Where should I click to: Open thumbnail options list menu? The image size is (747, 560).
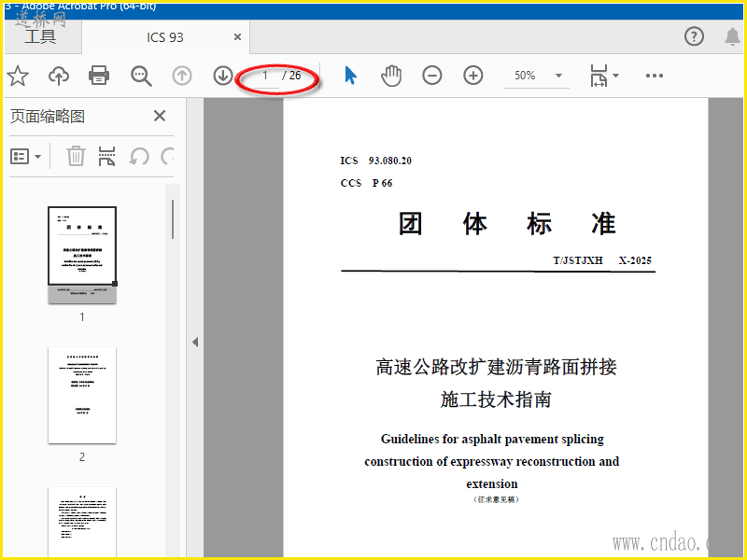[26, 156]
